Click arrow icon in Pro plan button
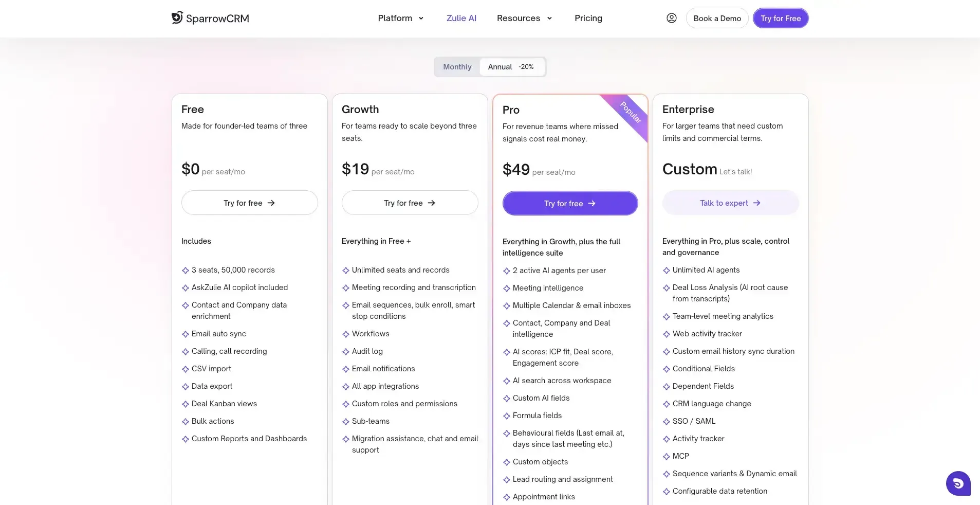 591,204
